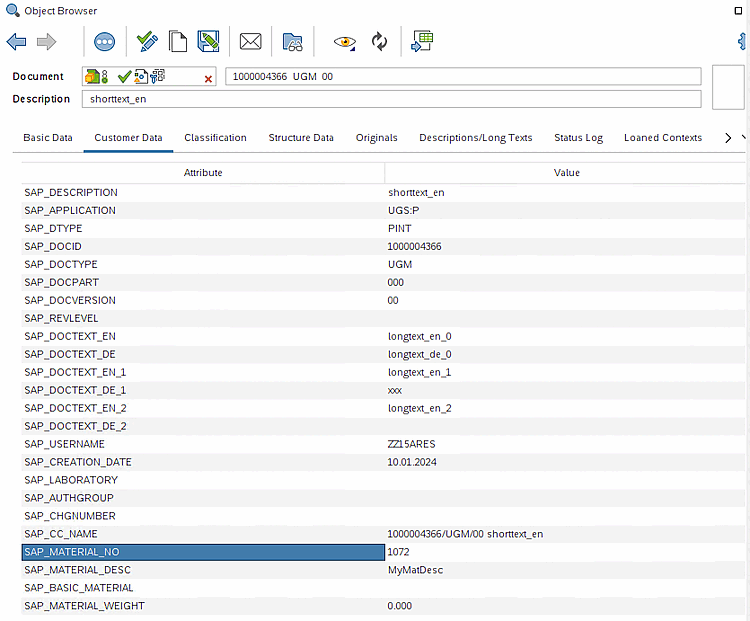This screenshot has height=621, width=750.
Task: Open the three-dots more options button
Action: 104,42
